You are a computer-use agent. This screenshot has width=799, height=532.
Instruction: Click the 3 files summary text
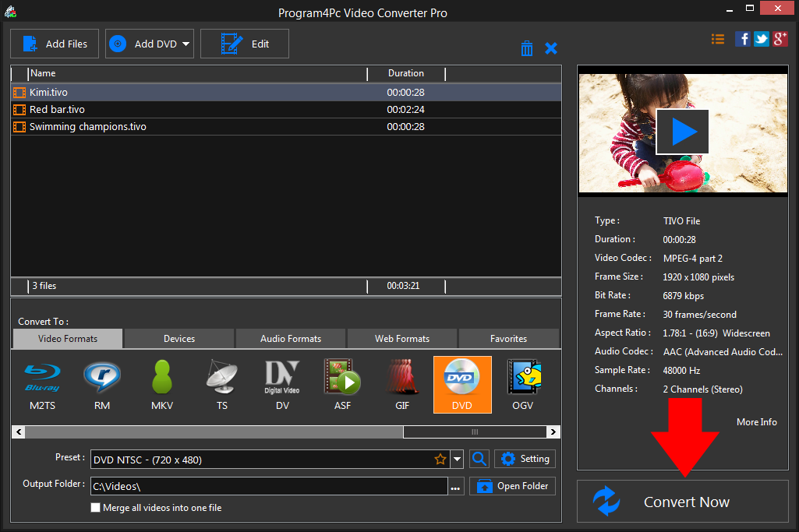[x=44, y=286]
